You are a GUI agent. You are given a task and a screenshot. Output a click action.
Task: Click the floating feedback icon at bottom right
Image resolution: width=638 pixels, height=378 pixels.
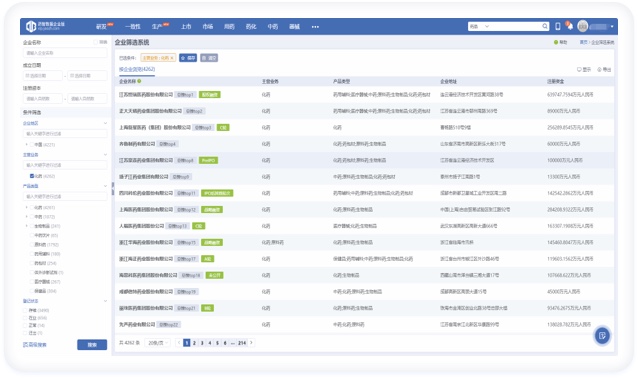point(602,336)
